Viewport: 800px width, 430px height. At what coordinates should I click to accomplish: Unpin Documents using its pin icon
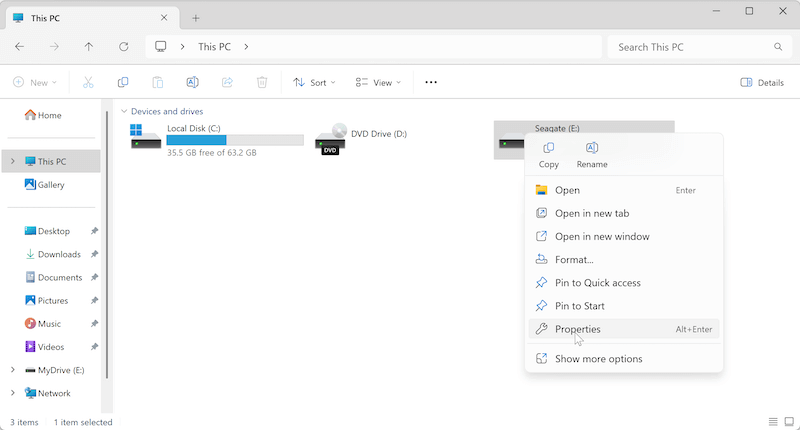pos(94,277)
